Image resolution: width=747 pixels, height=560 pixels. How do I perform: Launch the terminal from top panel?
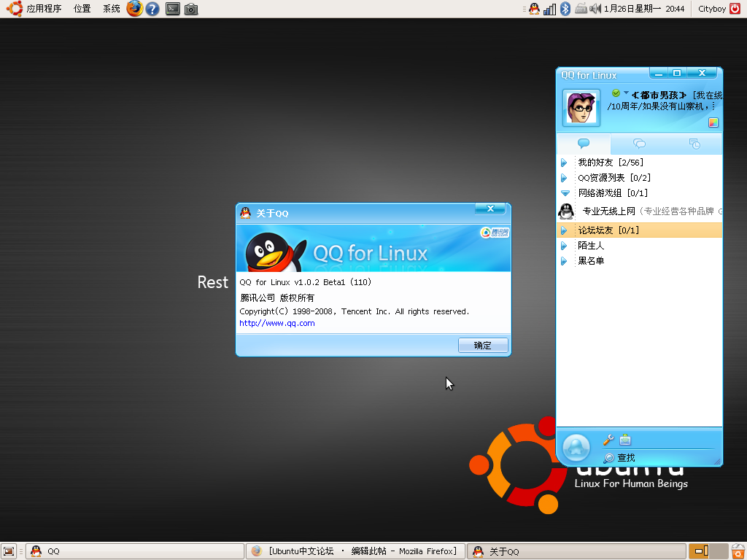[x=172, y=9]
